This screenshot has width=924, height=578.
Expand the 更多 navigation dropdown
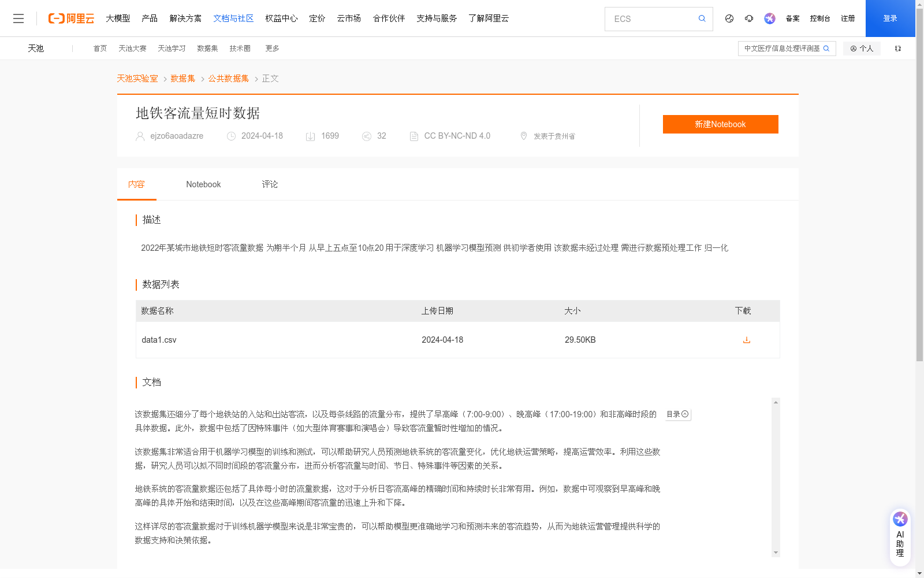tap(272, 49)
